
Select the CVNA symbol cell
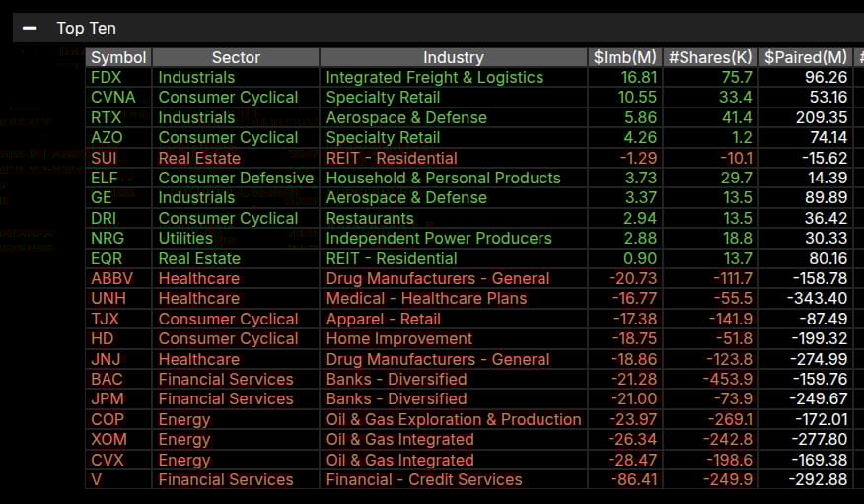tap(118, 97)
